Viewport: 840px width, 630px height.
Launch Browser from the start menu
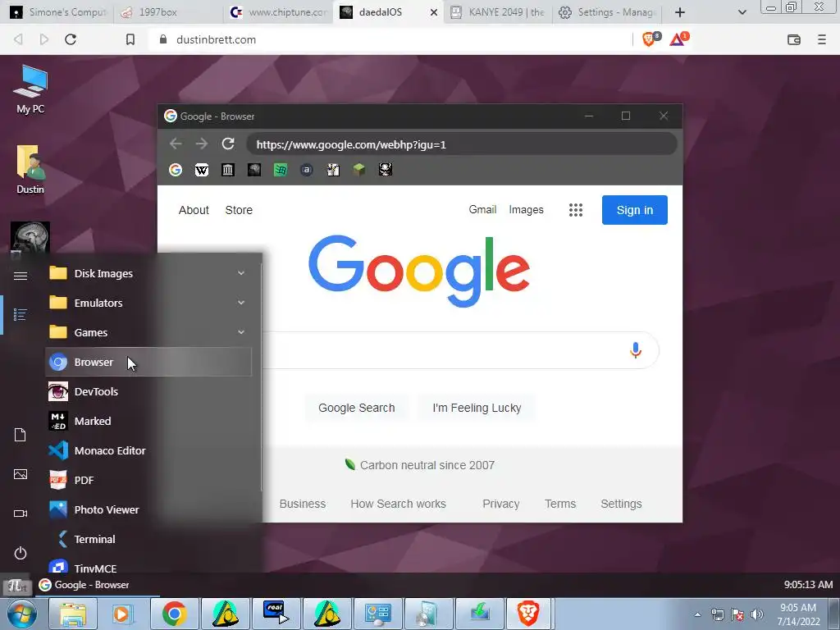tap(149, 362)
